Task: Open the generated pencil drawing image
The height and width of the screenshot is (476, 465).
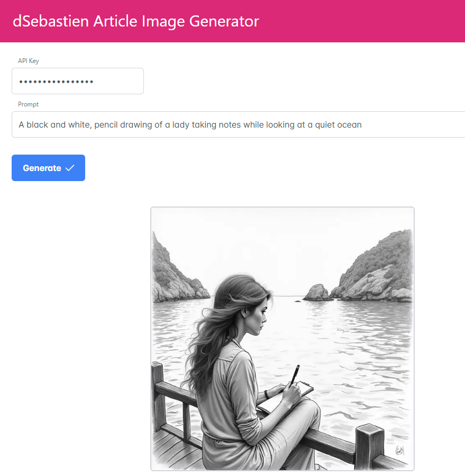Action: coord(282,339)
